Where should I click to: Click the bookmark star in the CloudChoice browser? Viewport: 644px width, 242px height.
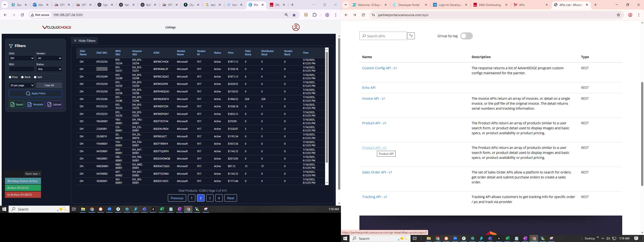[x=294, y=15]
